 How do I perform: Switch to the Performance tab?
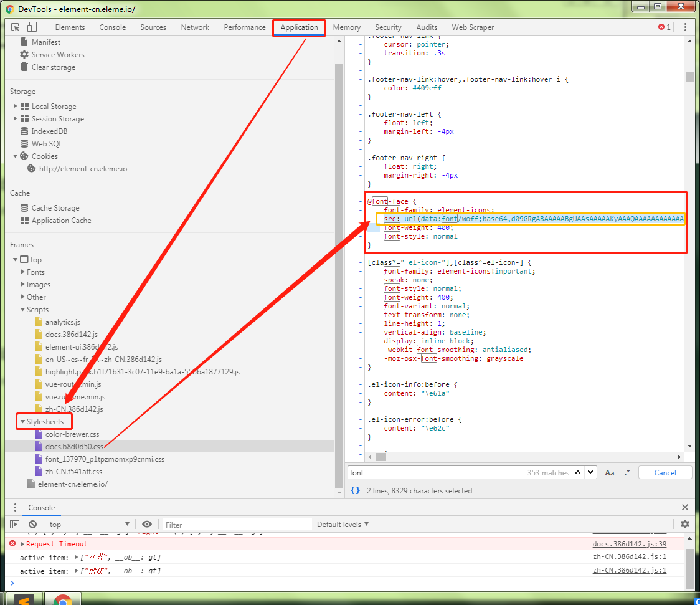[x=245, y=27]
